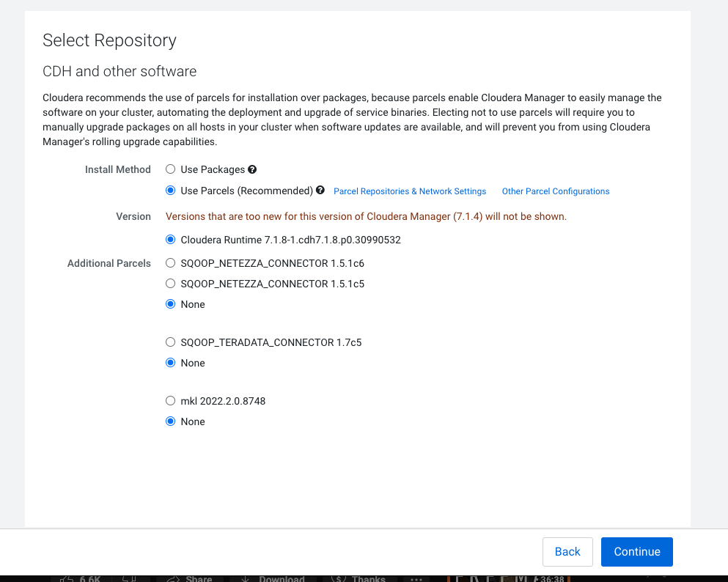728x582 pixels.
Task: Select the mkl 2022.2.0.8748 parcel
Action: pyautogui.click(x=169, y=401)
